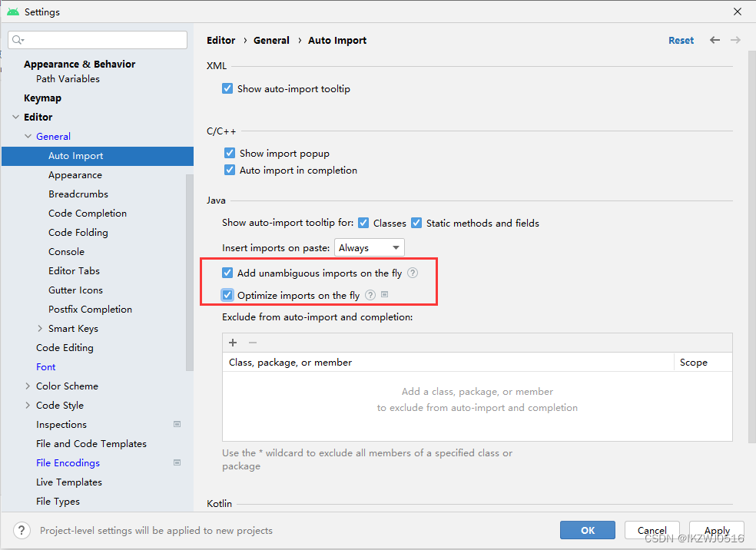
Task: Open the Insert imports on paste dropdown
Action: click(x=370, y=248)
